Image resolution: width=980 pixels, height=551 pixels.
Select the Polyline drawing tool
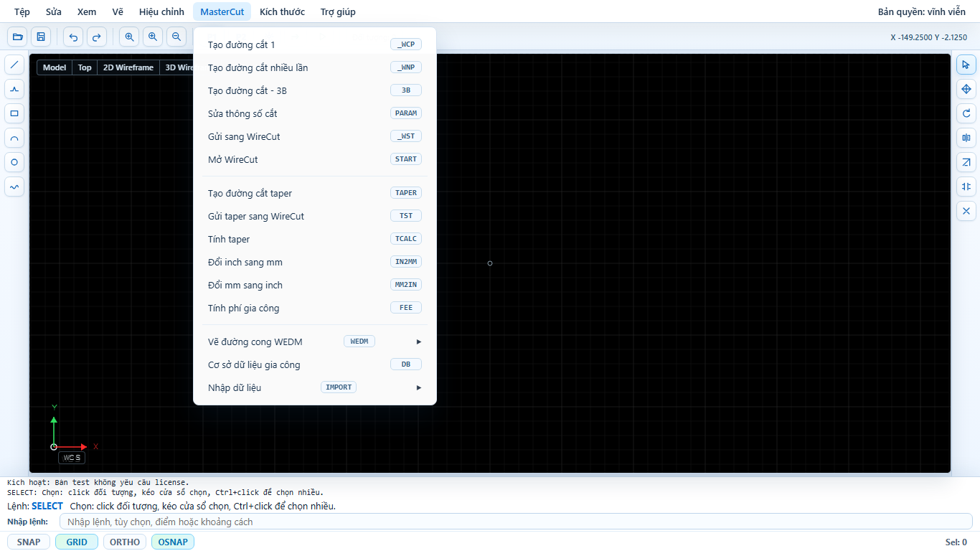(x=14, y=89)
